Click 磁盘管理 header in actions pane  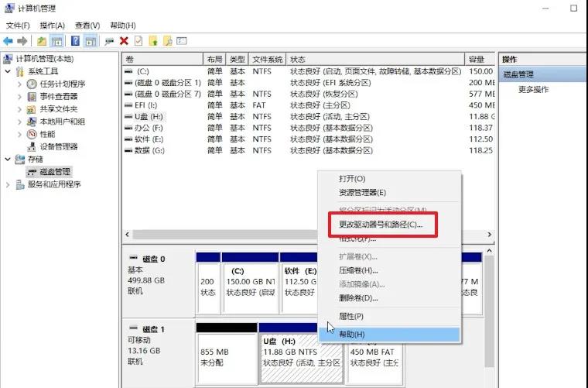[x=542, y=74]
